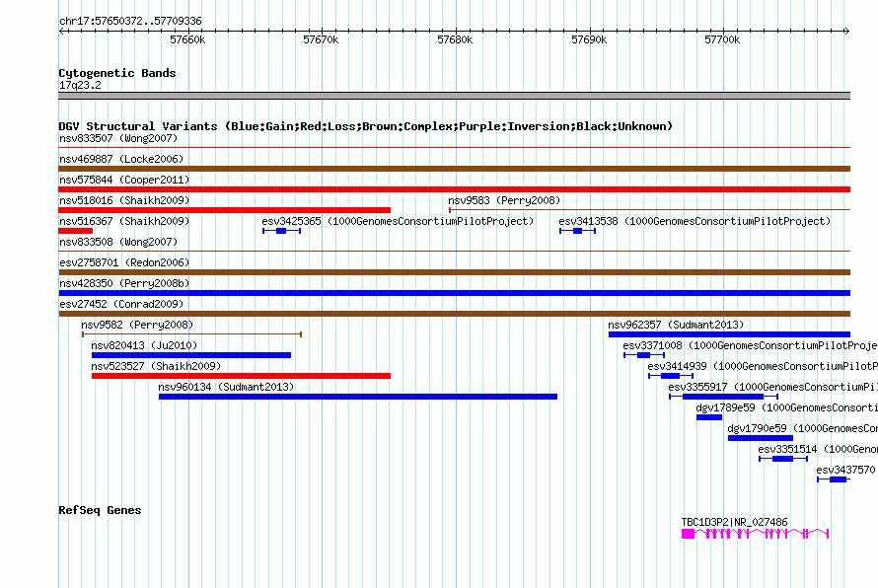Open the nsv575844 (Cooper2011) variant label

pos(124,180)
